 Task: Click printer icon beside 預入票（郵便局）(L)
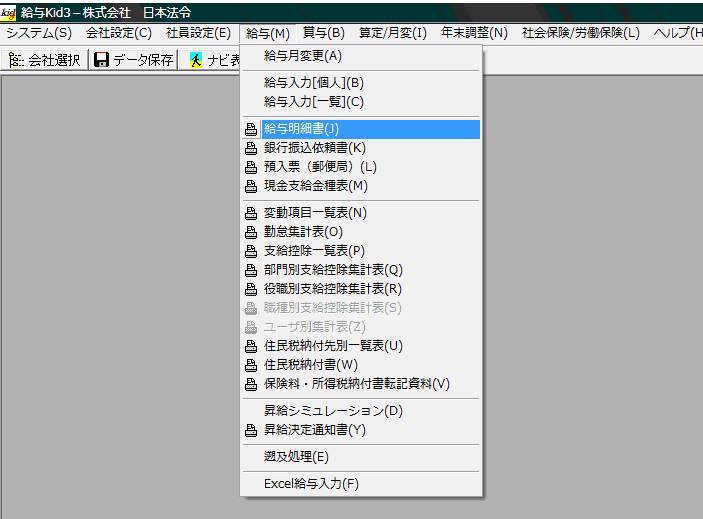click(x=251, y=167)
